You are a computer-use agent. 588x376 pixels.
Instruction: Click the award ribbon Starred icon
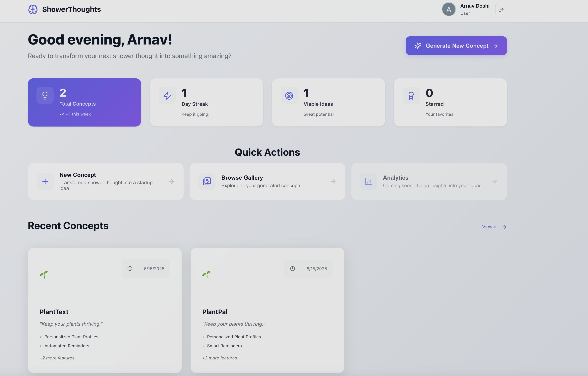(x=411, y=96)
